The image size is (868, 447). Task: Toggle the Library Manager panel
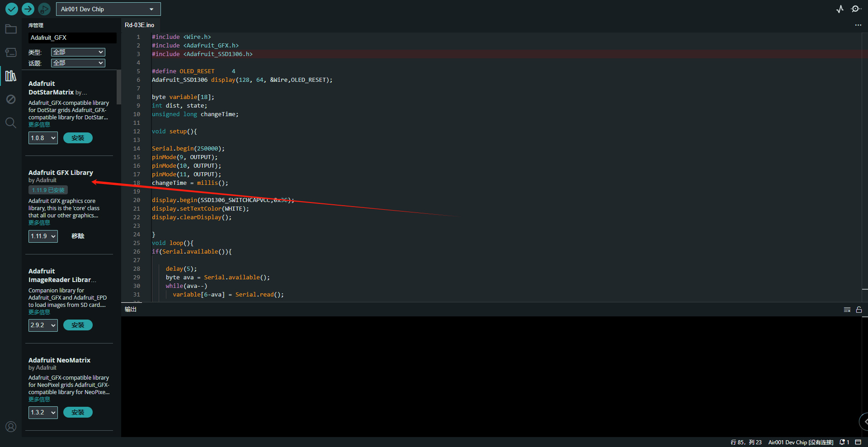[x=11, y=75]
